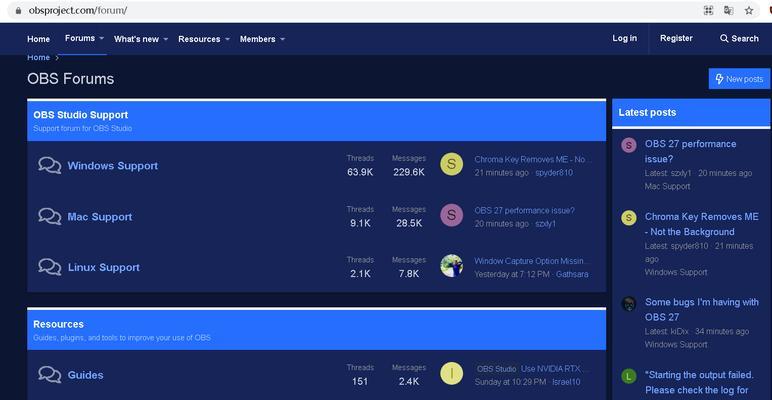Viewport: 772px width, 400px height.
Task: Click Yesterday at 7:12 PM timestamp
Action: (512, 274)
